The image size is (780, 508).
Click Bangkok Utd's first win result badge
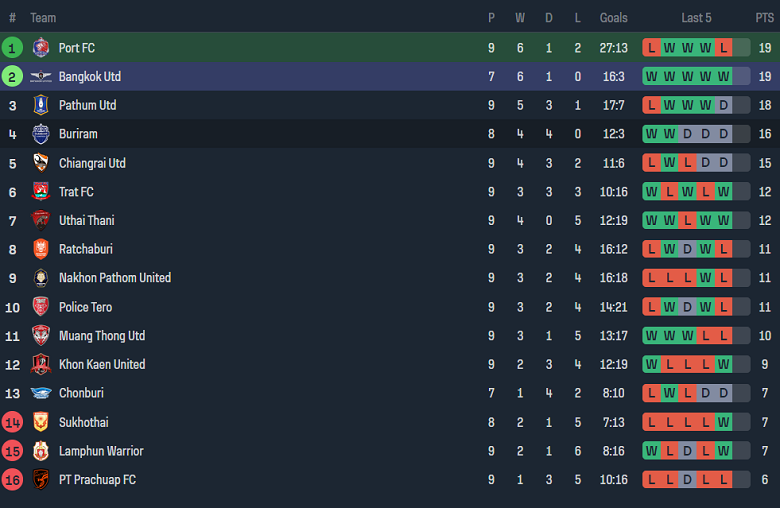point(651,76)
